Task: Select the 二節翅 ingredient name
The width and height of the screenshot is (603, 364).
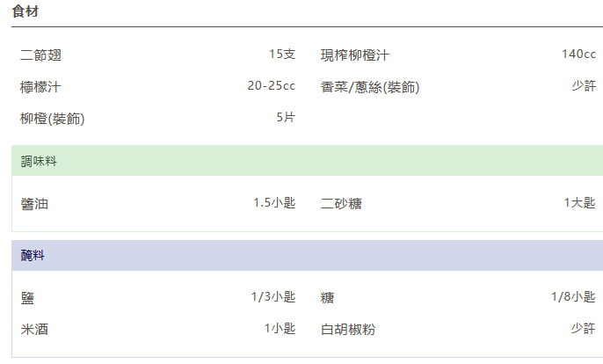Action: click(40, 55)
